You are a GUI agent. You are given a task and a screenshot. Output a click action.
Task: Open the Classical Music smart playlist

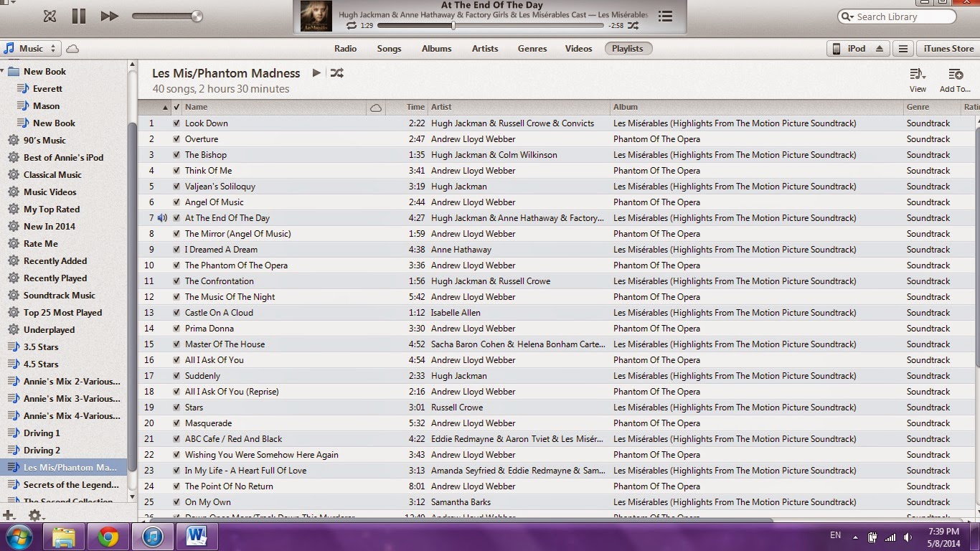(x=52, y=174)
